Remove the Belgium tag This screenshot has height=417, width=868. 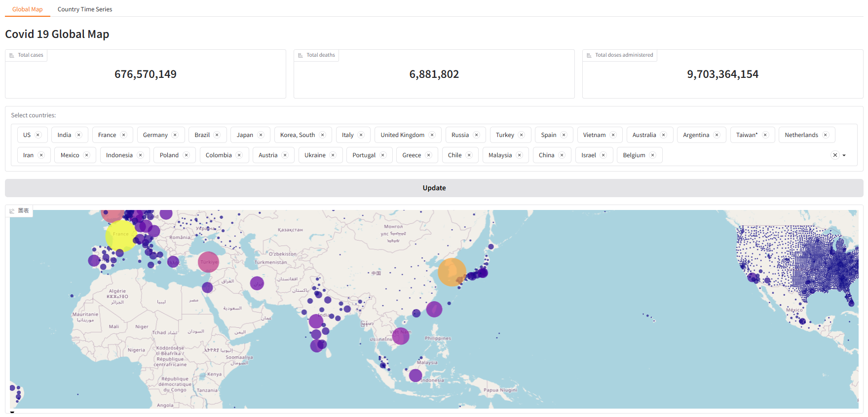pyautogui.click(x=652, y=155)
